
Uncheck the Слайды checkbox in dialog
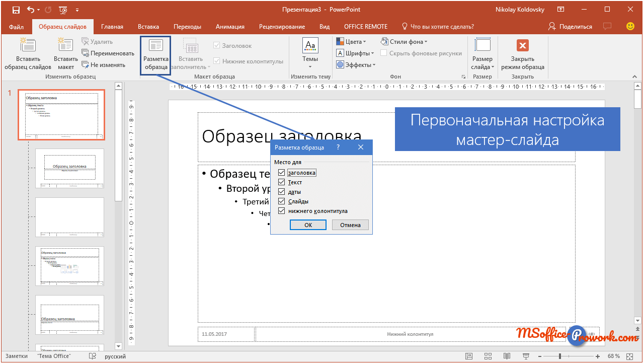[282, 201]
